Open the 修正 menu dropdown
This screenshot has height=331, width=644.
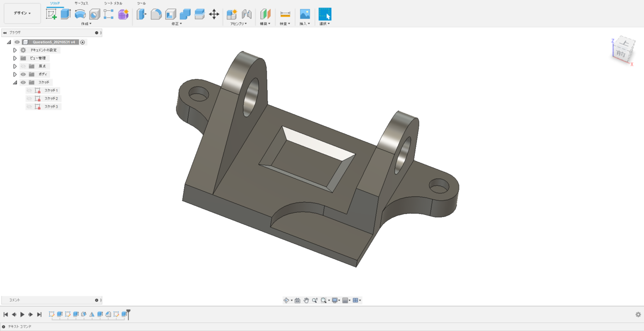pos(177,24)
